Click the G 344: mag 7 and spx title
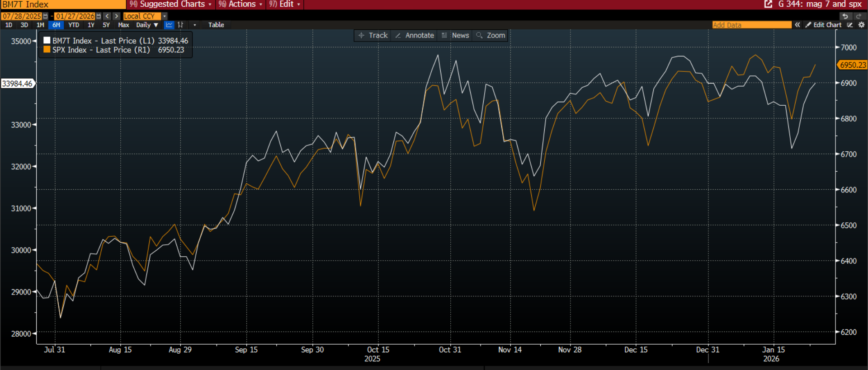868x370 pixels. pyautogui.click(x=820, y=4)
